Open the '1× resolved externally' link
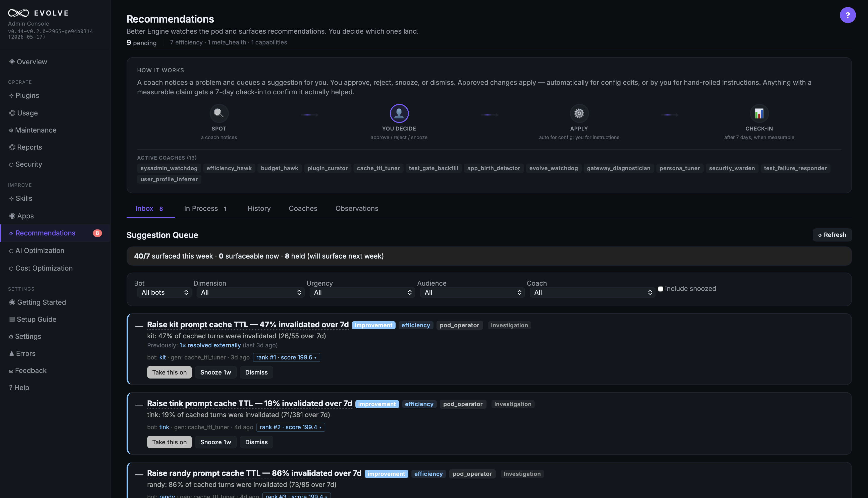Image resolution: width=868 pixels, height=498 pixels. [x=210, y=345]
